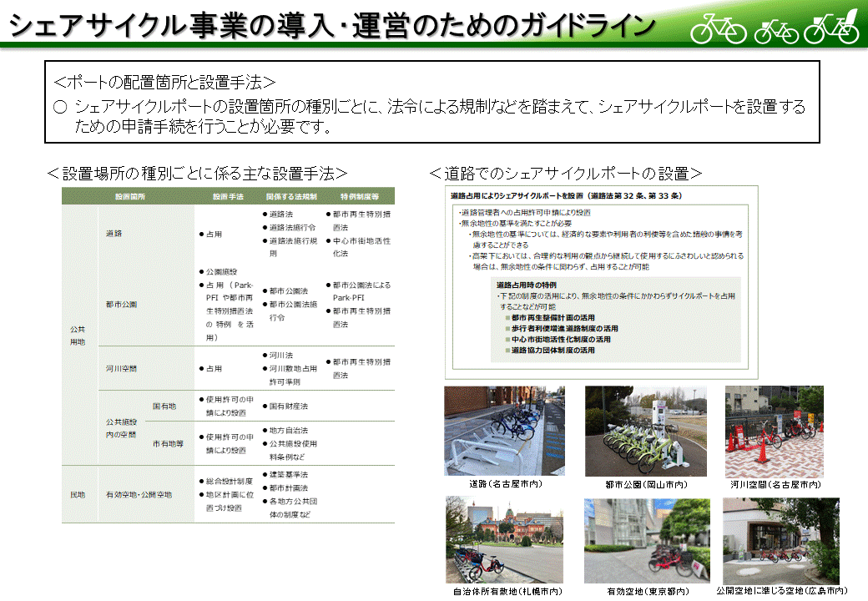Click the 設置箇所 table column header
This screenshot has height=601, width=868.
pos(130,197)
